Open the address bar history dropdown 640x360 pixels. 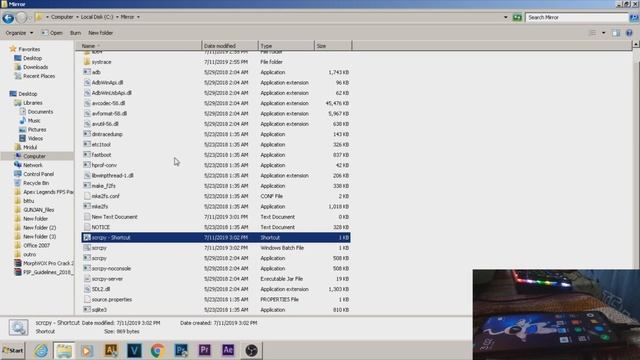506,18
